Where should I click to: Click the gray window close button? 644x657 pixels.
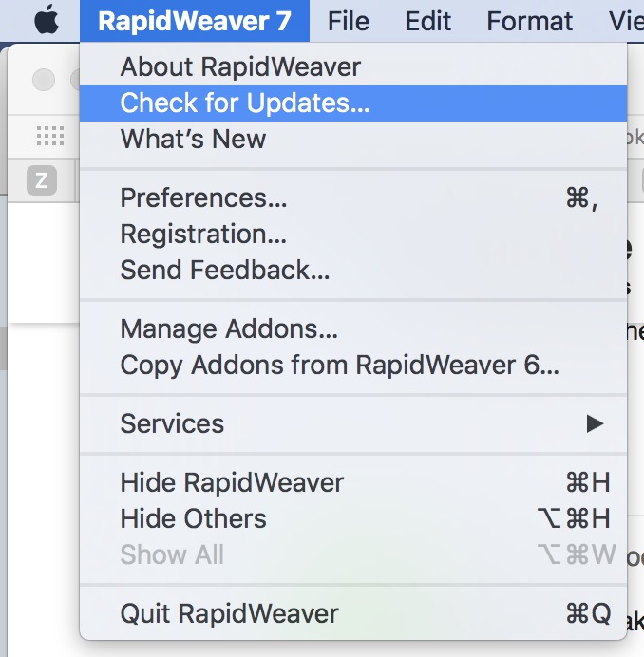tap(44, 79)
